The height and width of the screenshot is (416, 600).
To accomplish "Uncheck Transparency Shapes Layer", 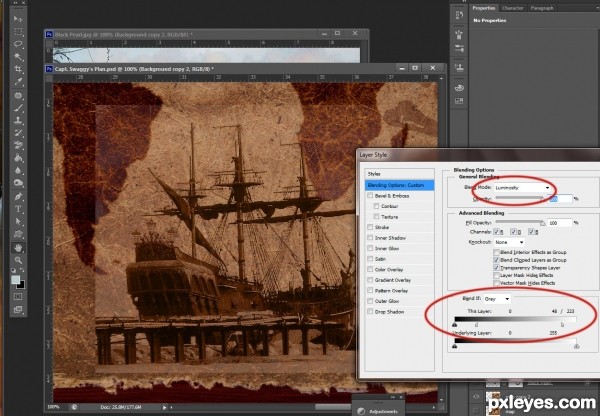I will coord(496,268).
